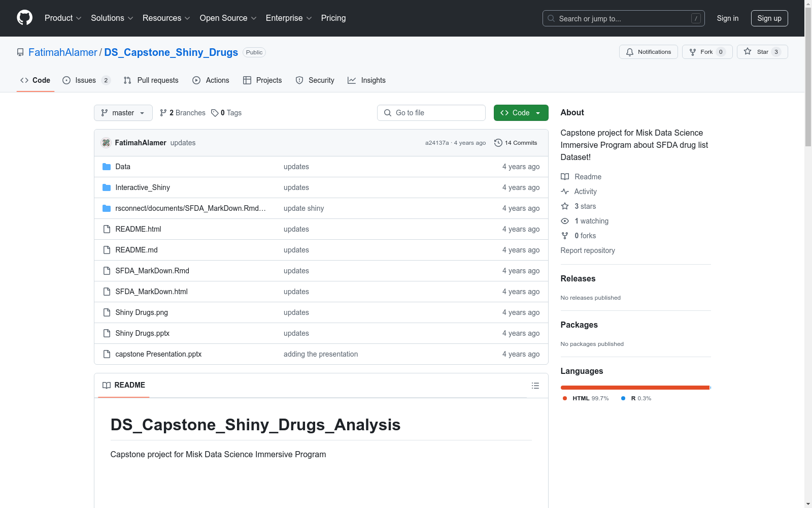Click the SFDA_MarkDown.Rmd file icon

click(107, 271)
